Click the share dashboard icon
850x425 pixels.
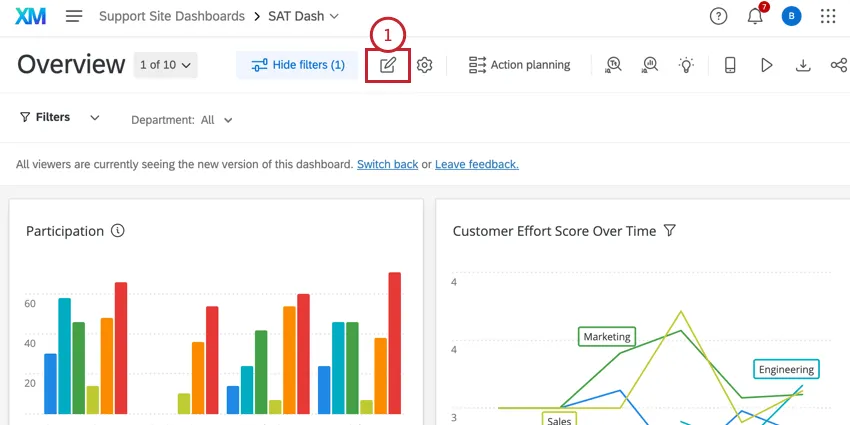[x=838, y=65]
